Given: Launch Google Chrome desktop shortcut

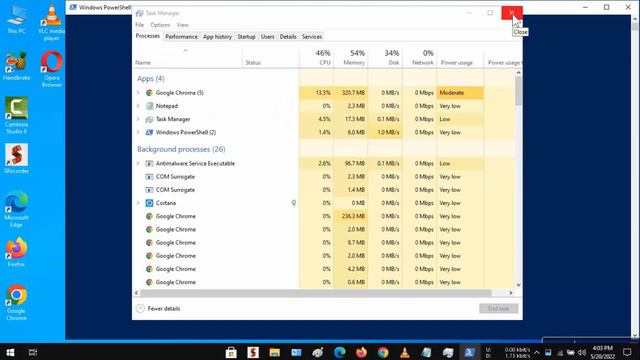Looking at the screenshot, I should point(16,302).
